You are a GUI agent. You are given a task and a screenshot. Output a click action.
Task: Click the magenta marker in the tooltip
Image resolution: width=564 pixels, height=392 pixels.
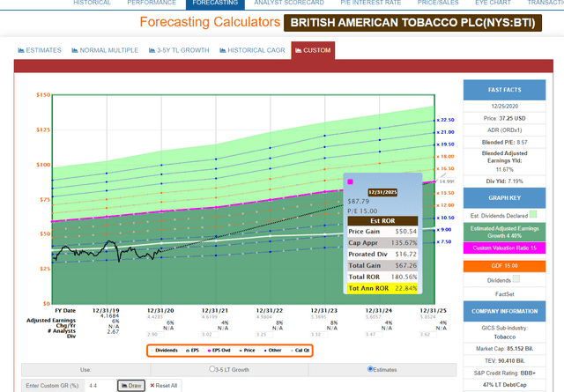(x=351, y=181)
